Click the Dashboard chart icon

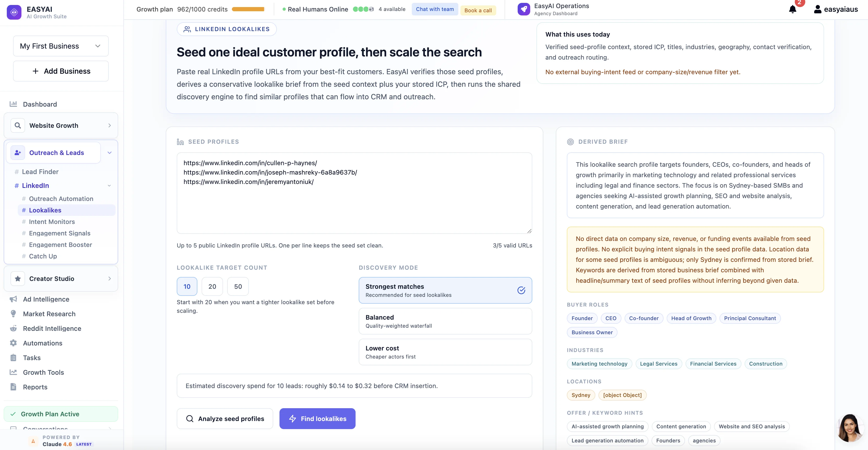pyautogui.click(x=13, y=104)
